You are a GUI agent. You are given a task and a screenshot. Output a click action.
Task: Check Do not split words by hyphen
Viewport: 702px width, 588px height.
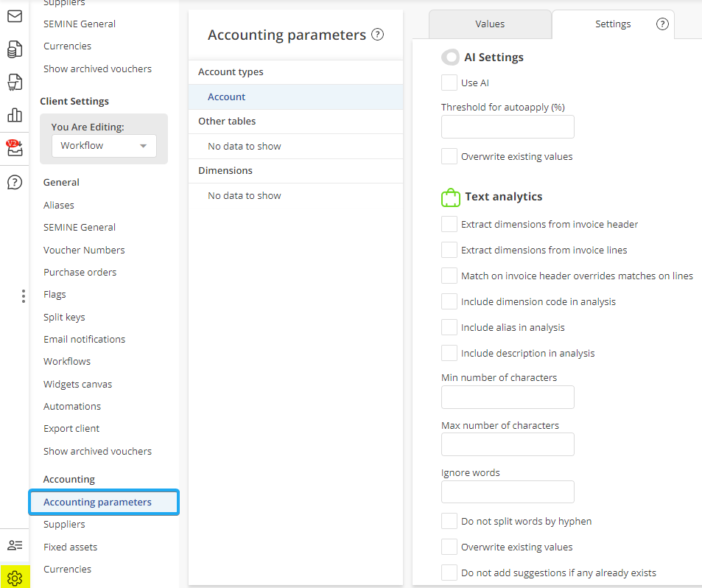[x=449, y=521]
